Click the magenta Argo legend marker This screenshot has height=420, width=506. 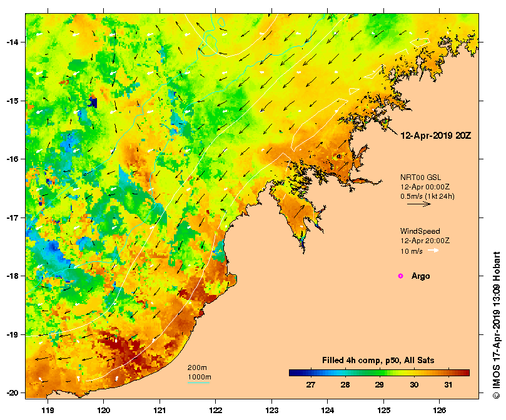coord(400,276)
